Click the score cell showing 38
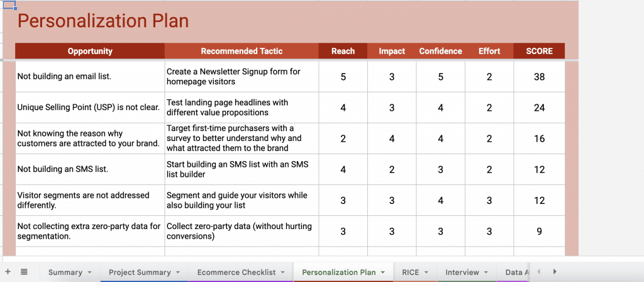This screenshot has width=644, height=282. click(x=539, y=77)
